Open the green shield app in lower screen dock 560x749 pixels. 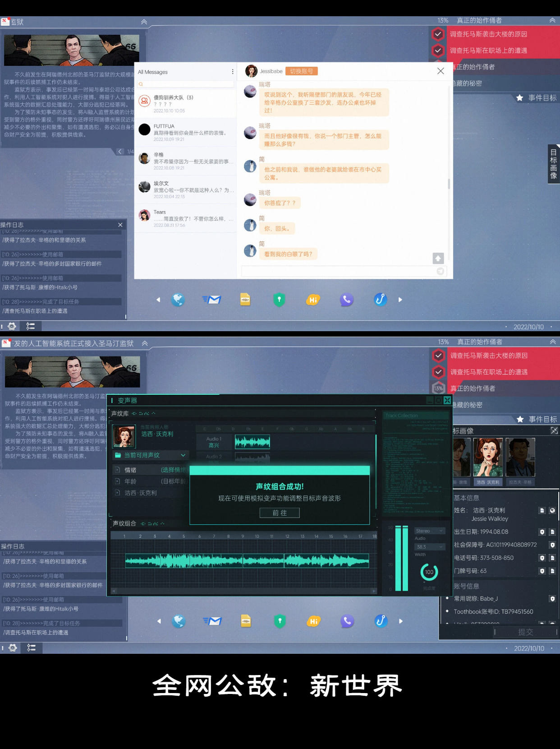coord(280,621)
